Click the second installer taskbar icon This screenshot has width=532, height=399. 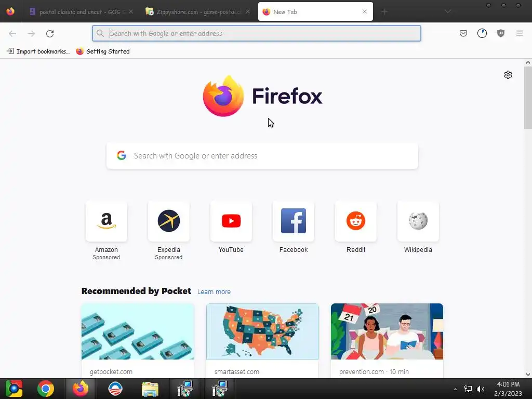(x=220, y=389)
